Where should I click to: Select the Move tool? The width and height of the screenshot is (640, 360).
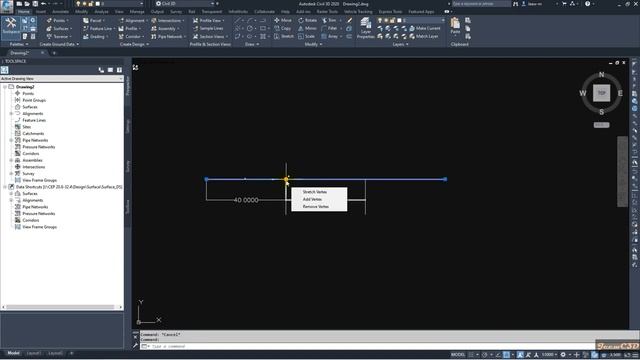coord(283,20)
